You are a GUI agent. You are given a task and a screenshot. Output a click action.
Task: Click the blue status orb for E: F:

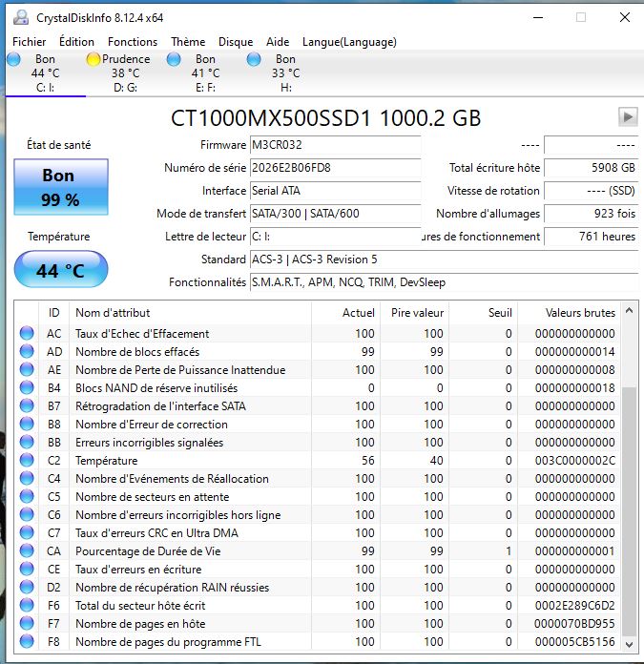tap(174, 59)
